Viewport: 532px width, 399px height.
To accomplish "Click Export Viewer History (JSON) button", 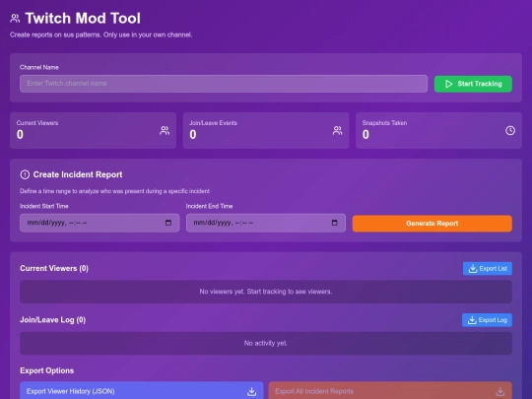I will [x=142, y=391].
